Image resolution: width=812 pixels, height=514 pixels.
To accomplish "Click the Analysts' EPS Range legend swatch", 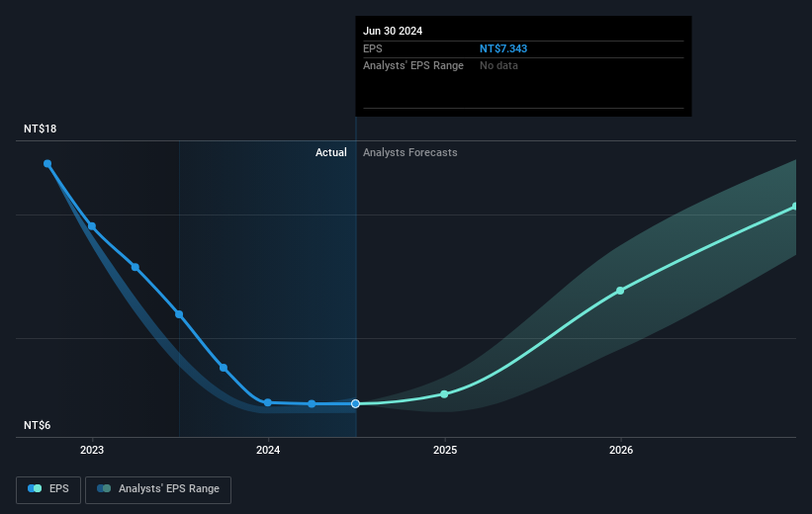I will 104,488.
